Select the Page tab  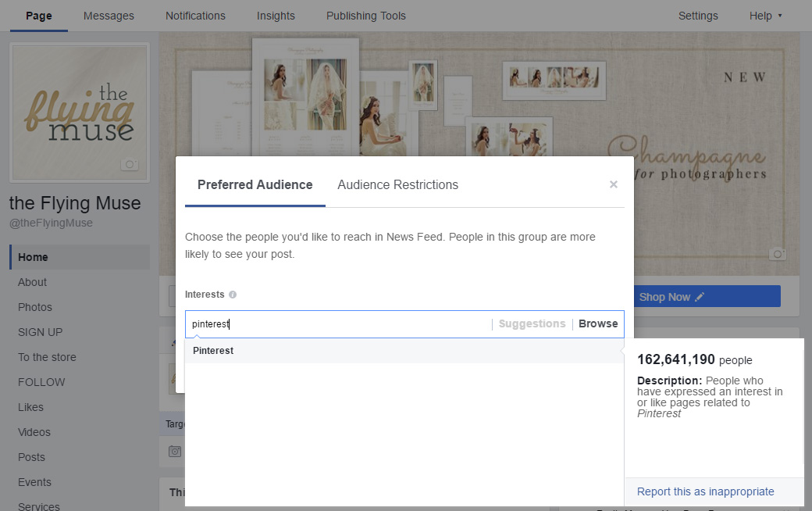39,16
